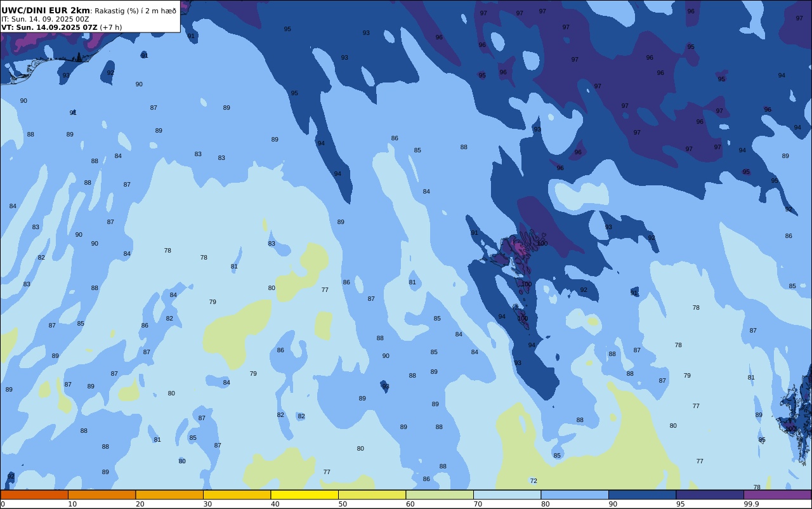Click the purple legend swatch above 99.9
The height and width of the screenshot is (509, 812).
[x=777, y=494]
